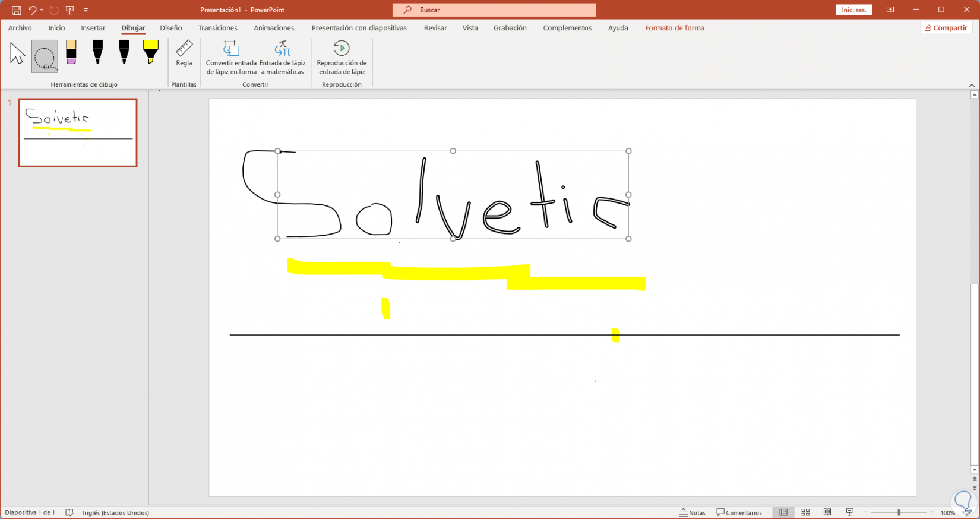The width and height of the screenshot is (980, 519).
Task: Zoom out with the minus button
Action: click(866, 512)
